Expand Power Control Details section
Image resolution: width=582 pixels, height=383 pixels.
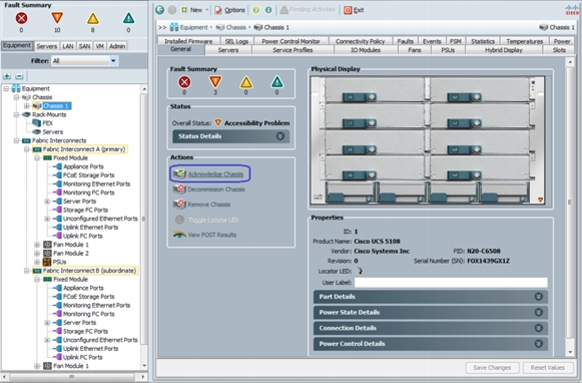(x=431, y=344)
